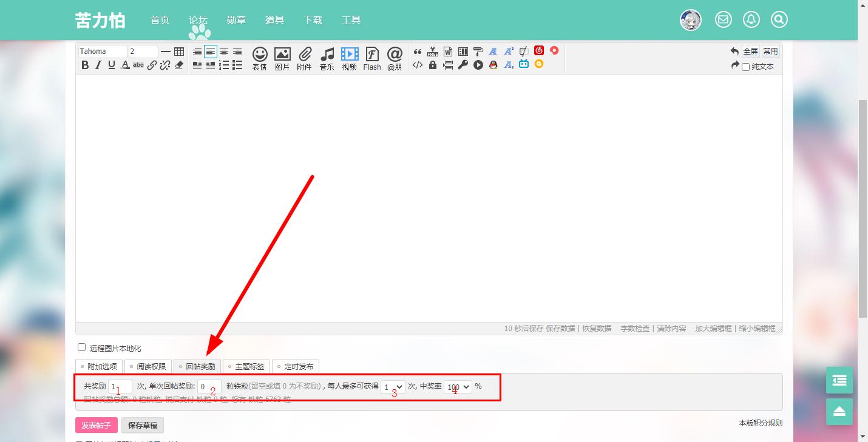The height and width of the screenshot is (442, 868).
Task: Switch to the 阅读权限 tab
Action: 148,366
